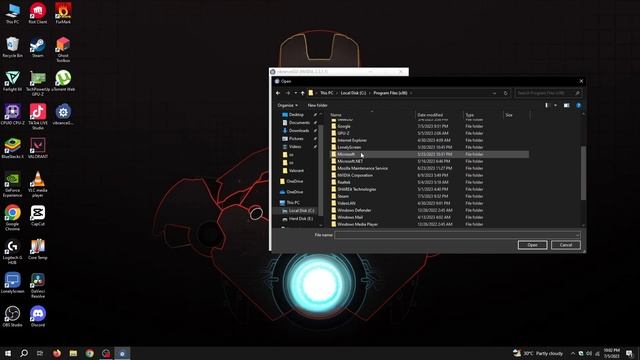Launch CPUID CPU-Z from the desktop
This screenshot has height=360, width=640.
[x=12, y=115]
